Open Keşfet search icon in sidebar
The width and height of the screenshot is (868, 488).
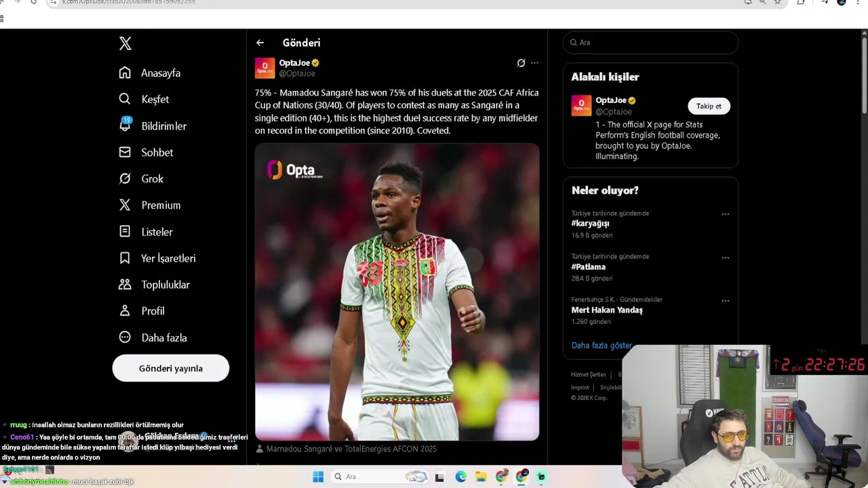125,99
